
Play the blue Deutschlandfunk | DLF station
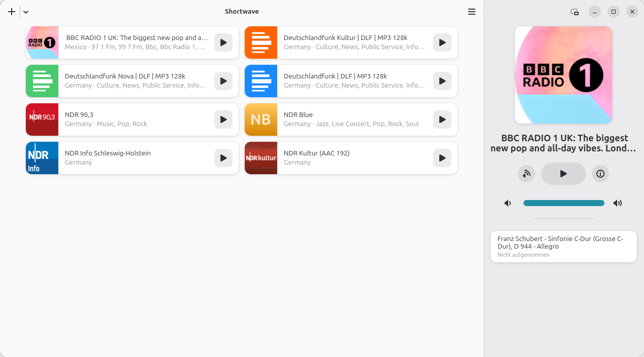point(442,81)
